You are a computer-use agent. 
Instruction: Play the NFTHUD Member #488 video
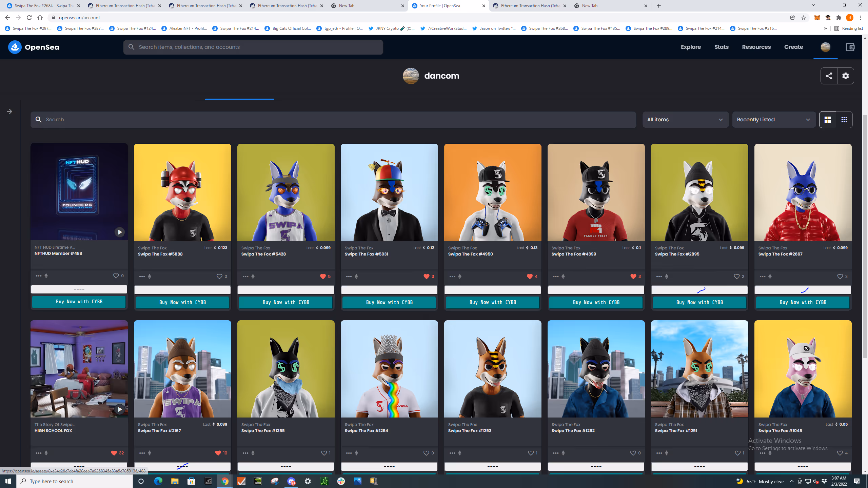[119, 232]
